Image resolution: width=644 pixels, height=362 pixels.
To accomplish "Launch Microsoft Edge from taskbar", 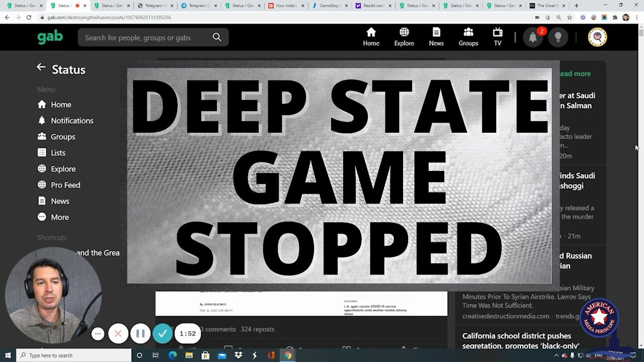I will (x=173, y=355).
